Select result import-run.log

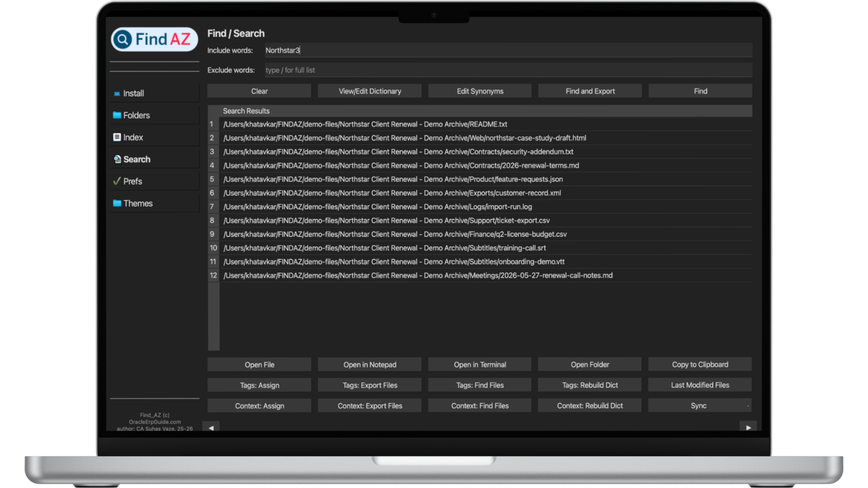coord(486,206)
